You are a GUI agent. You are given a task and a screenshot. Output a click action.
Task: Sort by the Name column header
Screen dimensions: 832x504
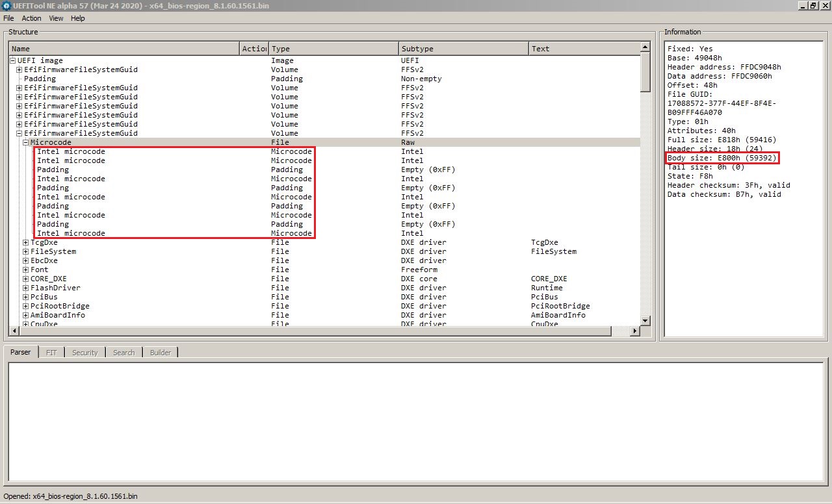pos(124,49)
